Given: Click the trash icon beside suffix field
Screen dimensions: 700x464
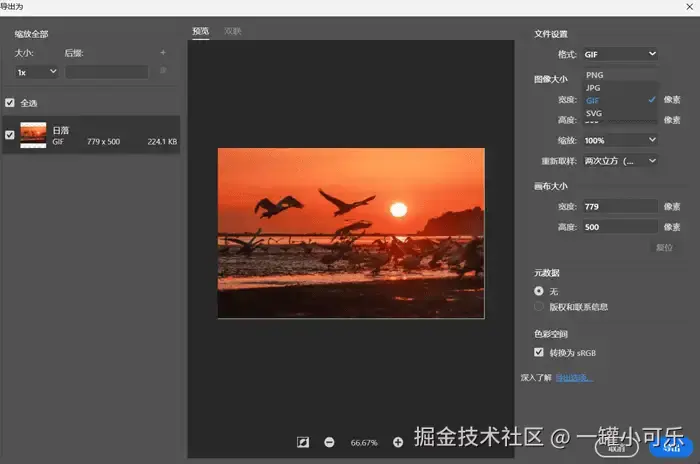Looking at the screenshot, I should point(163,71).
